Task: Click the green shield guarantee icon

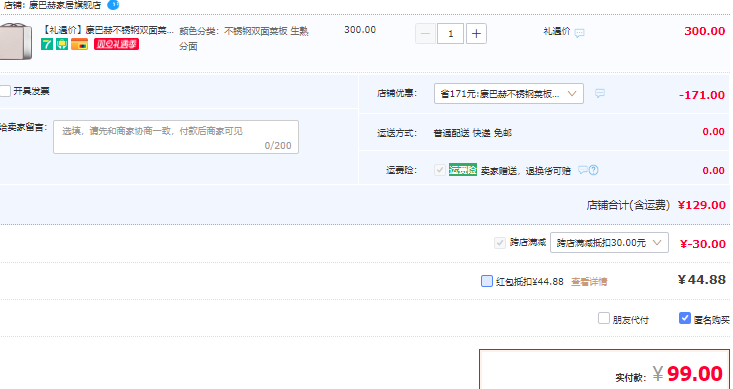Action: click(x=62, y=44)
